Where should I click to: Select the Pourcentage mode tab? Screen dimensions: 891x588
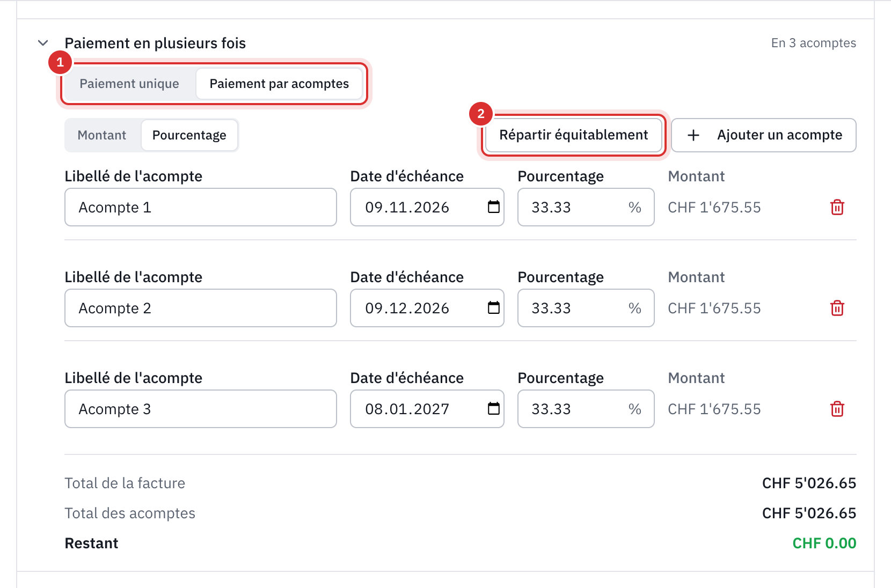(189, 135)
